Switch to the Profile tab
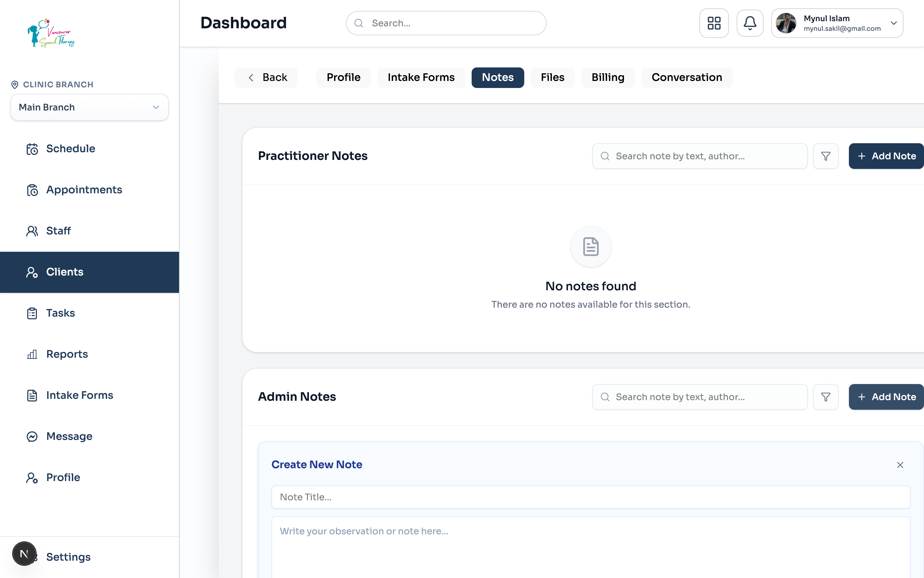 [343, 78]
